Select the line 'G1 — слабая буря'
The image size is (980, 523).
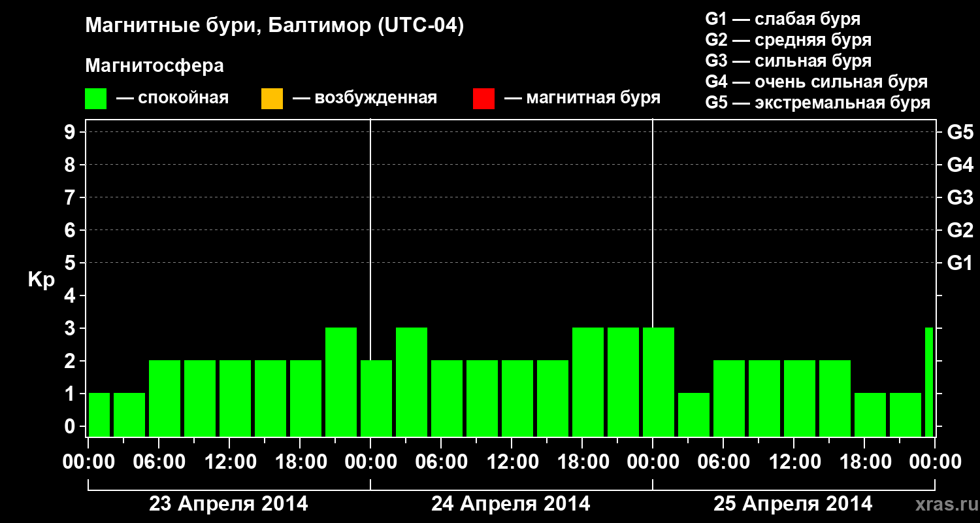click(783, 19)
